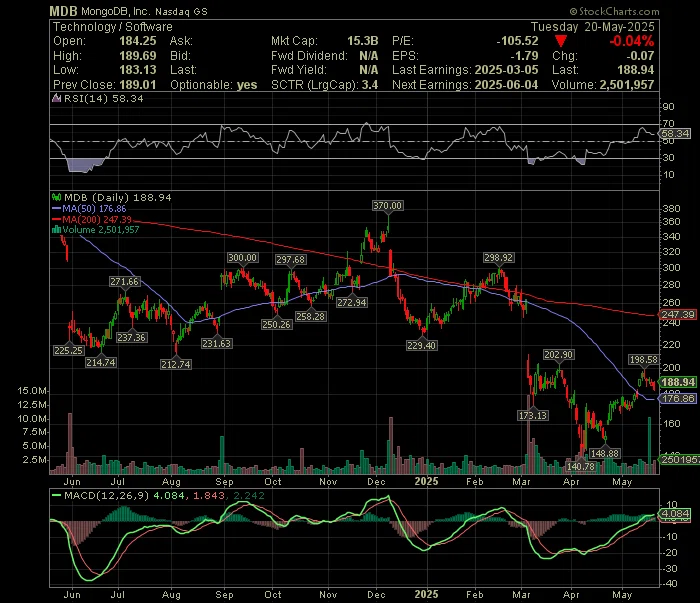
Task: Click the 231.63 price annotation
Action: coord(217,344)
